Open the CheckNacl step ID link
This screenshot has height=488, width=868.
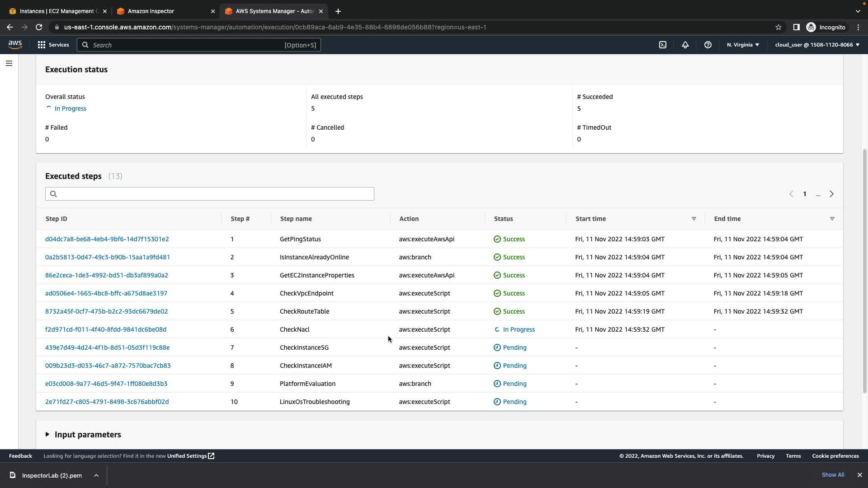105,329
